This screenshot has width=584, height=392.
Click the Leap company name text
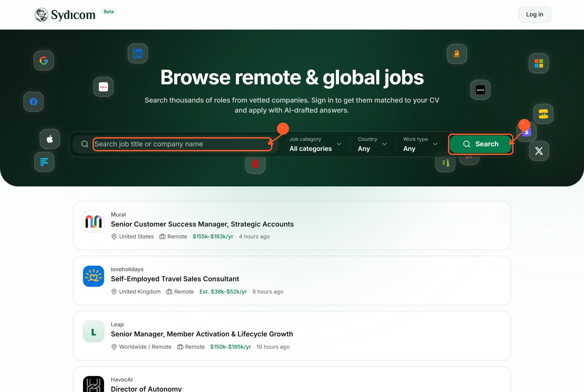117,325
